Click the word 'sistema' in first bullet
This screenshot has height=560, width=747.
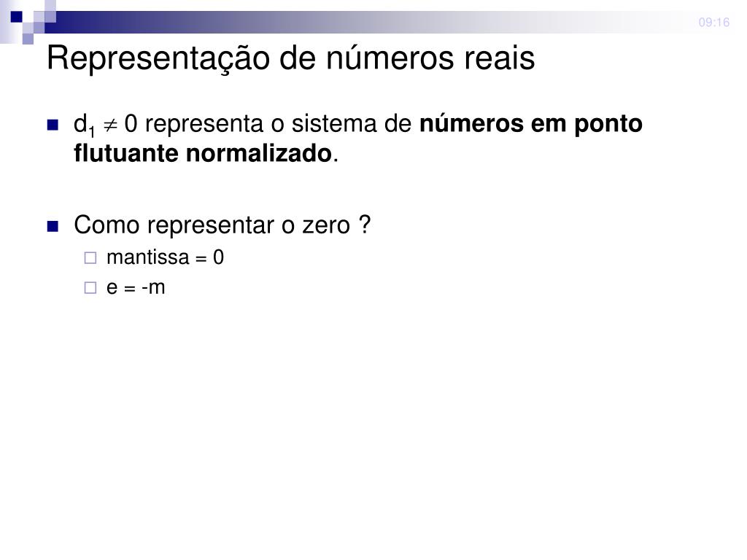click(x=335, y=124)
